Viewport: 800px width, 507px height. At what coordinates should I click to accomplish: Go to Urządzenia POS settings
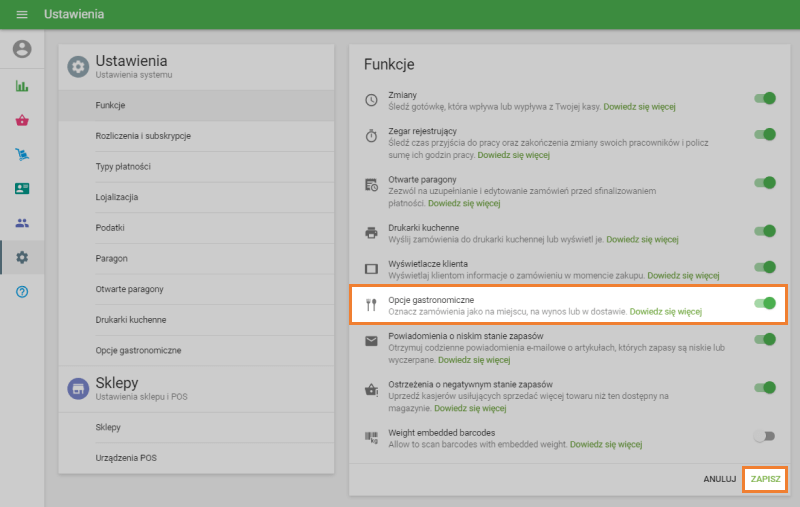[126, 458]
